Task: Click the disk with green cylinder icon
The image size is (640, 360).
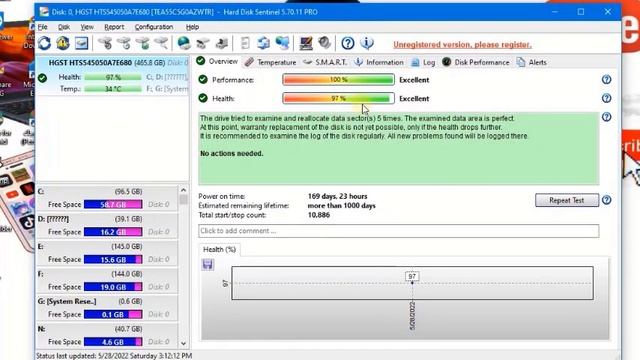Action: (142, 43)
